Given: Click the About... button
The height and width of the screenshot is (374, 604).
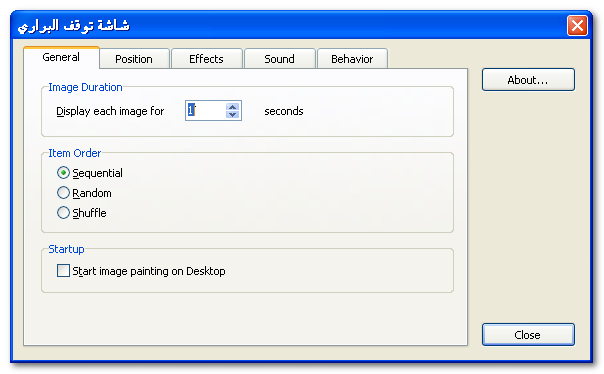Looking at the screenshot, I should (528, 80).
